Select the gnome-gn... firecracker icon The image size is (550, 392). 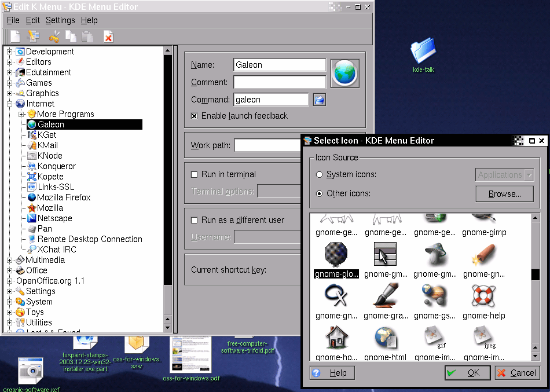484,260
